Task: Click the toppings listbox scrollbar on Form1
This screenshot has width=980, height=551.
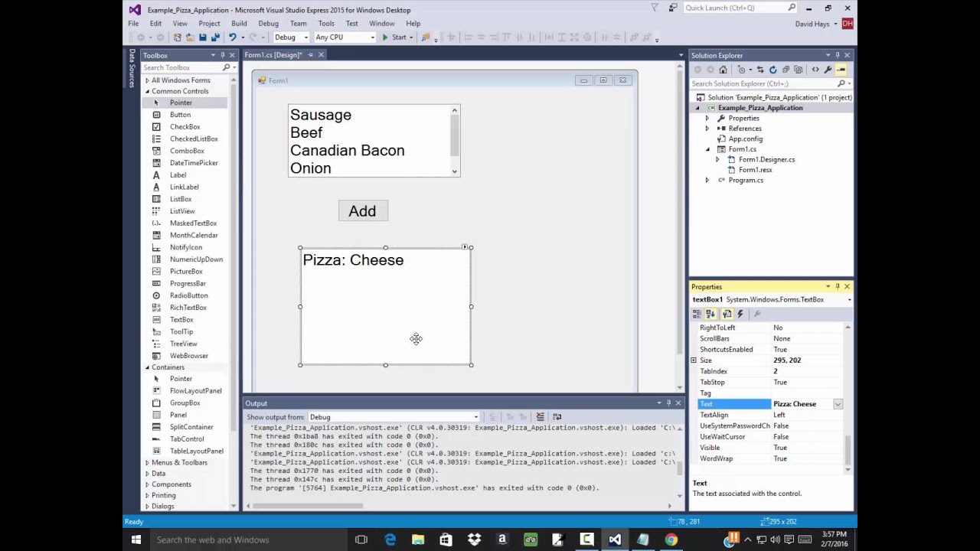Action: point(455,141)
